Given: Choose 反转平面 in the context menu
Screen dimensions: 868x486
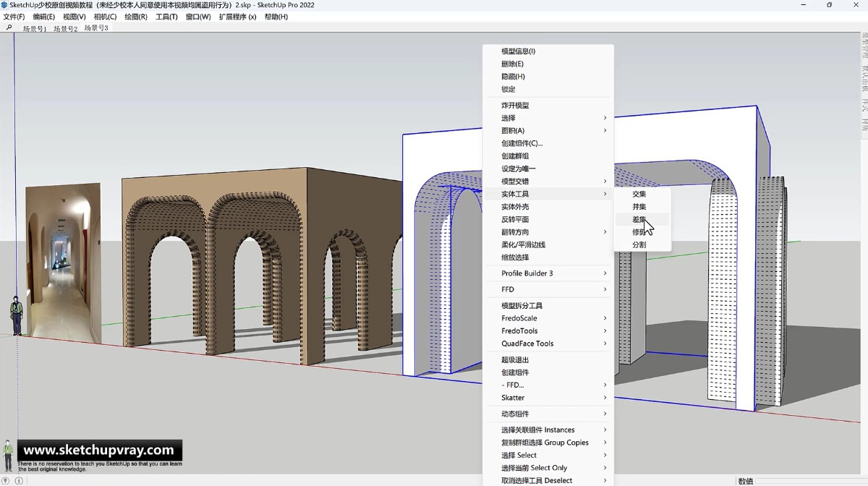Looking at the screenshot, I should tap(548, 219).
